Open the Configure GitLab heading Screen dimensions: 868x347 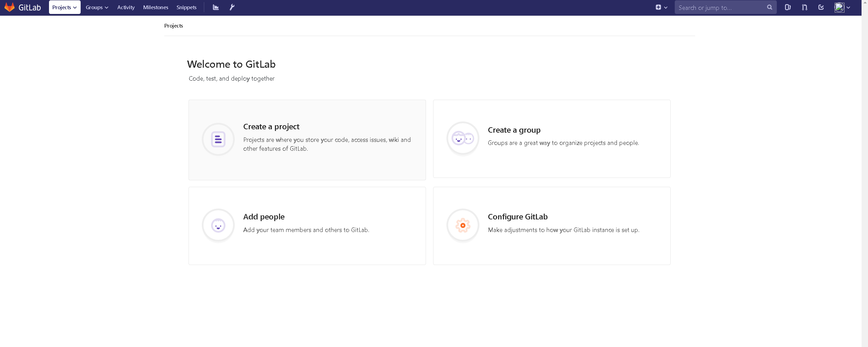coord(518,217)
